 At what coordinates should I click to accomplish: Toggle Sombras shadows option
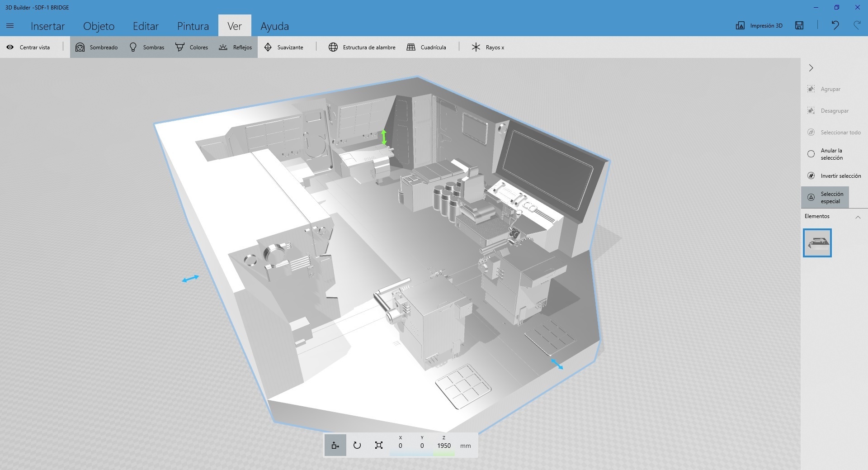(147, 47)
